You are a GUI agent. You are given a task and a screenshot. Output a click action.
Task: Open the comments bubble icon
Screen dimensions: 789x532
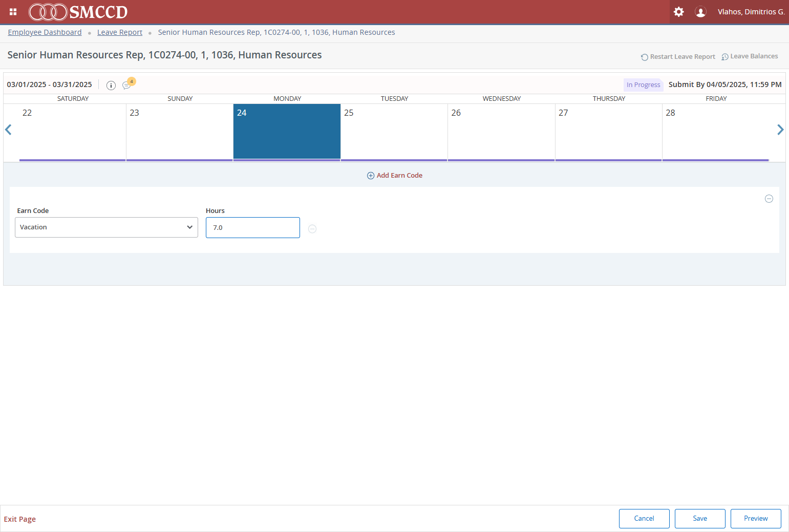point(126,85)
